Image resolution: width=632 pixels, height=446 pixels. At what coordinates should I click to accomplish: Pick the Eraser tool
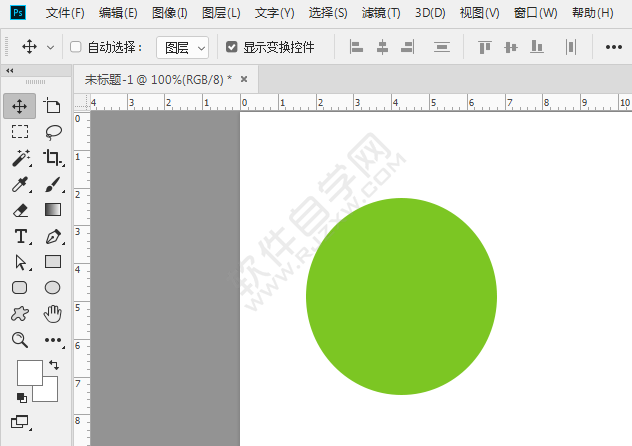[x=20, y=210]
